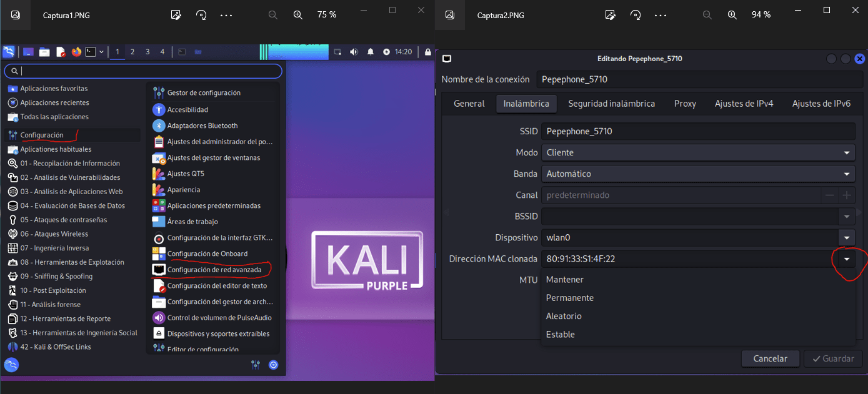The width and height of the screenshot is (868, 394).
Task: Switch to the 'Seguridad inalámbrica' tab
Action: tap(611, 103)
